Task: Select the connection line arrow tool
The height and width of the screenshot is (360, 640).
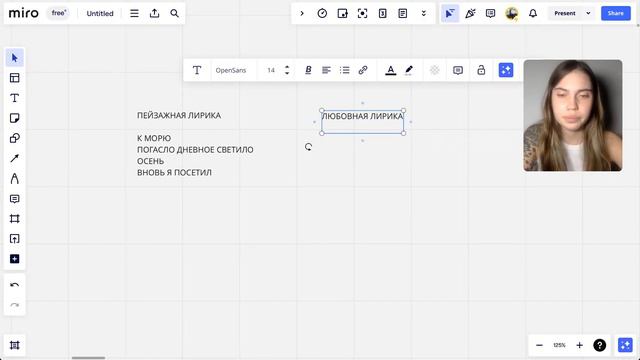Action: [x=15, y=158]
